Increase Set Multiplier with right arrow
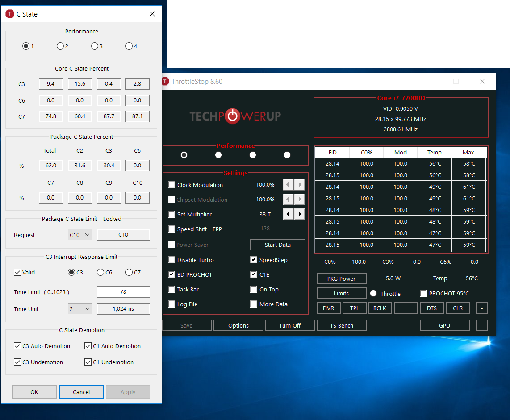 [x=300, y=214]
